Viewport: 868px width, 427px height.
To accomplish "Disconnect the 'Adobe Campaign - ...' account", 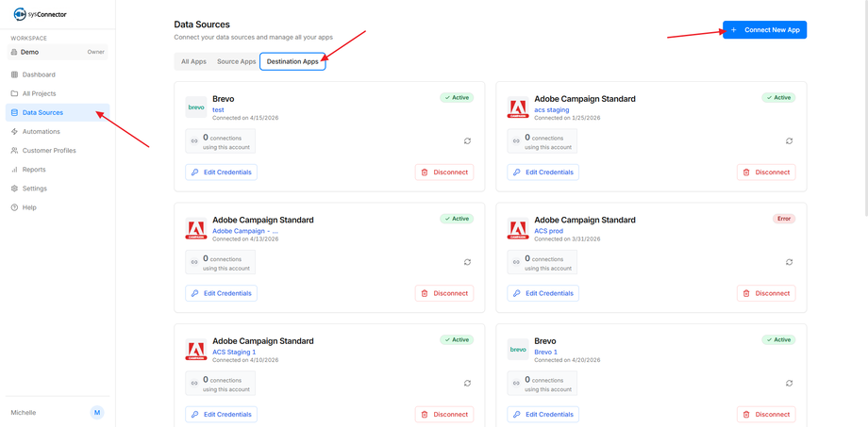I will click(x=444, y=293).
